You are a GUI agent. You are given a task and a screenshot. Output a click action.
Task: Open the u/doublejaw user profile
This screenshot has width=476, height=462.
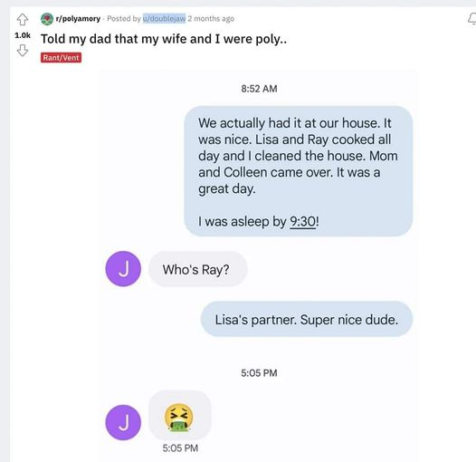pos(164,18)
